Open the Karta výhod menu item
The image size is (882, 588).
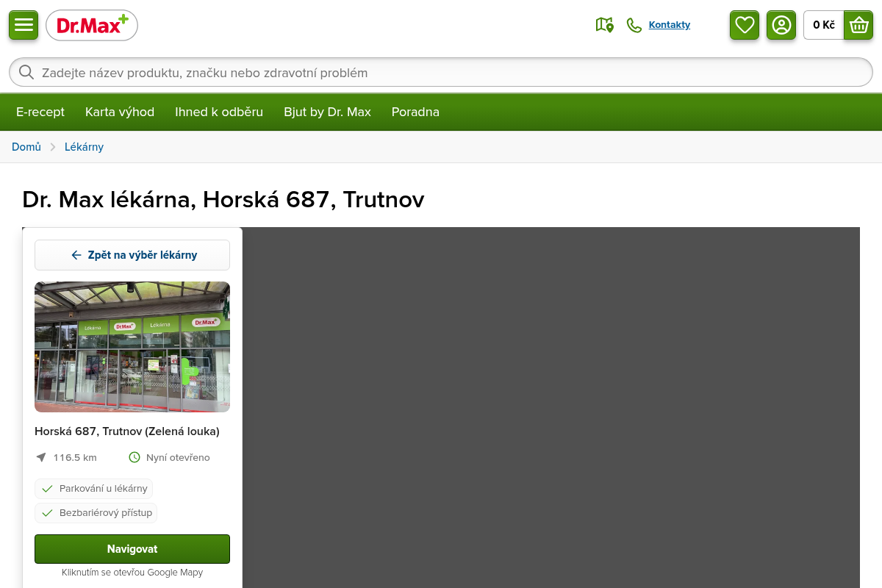(120, 112)
